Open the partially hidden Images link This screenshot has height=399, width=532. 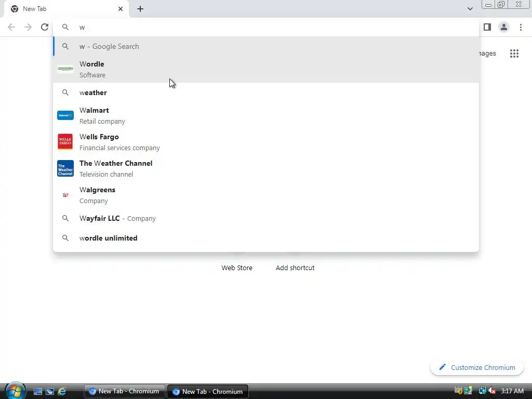(x=487, y=54)
